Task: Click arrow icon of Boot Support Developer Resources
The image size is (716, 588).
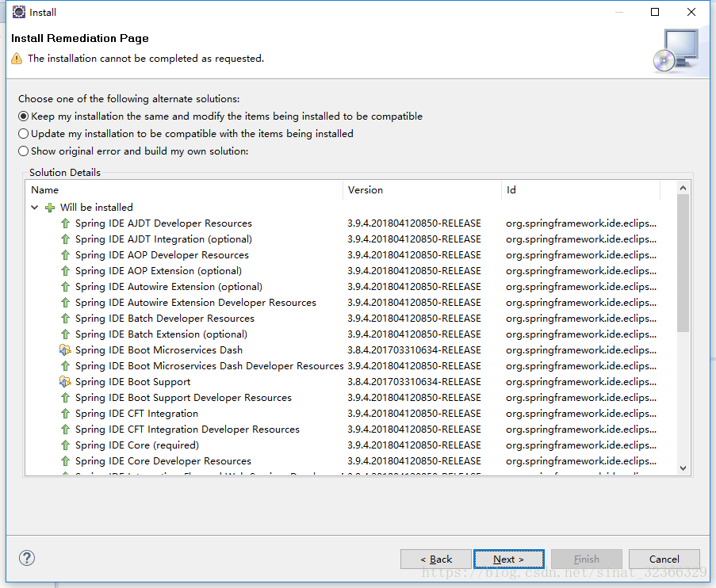Action: (x=65, y=398)
